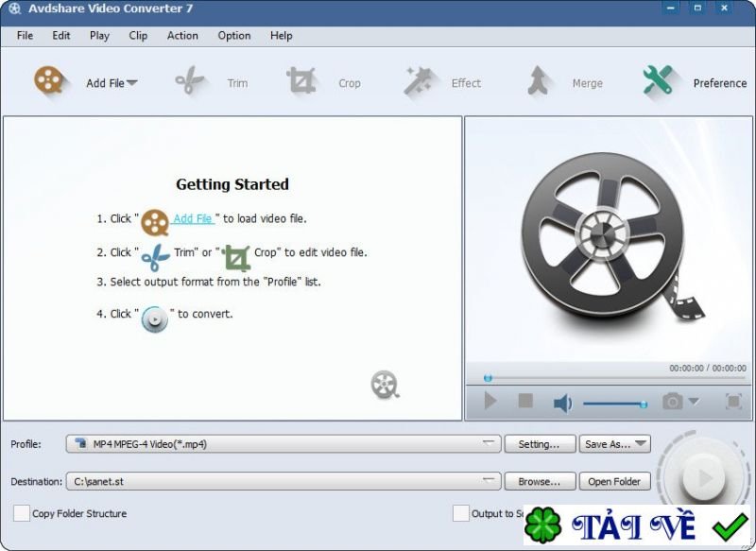
Task: Expand the Add File dropdown arrow
Action: (131, 83)
